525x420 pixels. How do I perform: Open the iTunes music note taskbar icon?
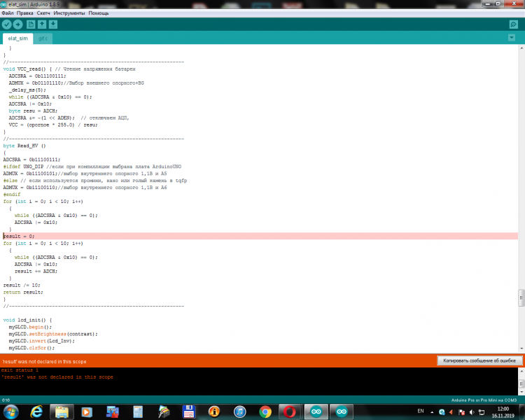click(239, 412)
